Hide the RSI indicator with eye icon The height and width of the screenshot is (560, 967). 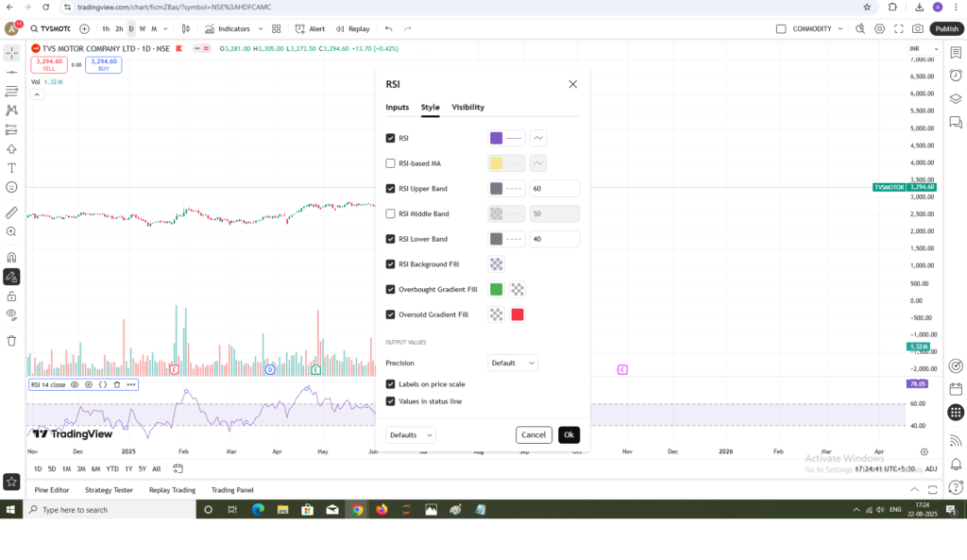click(75, 385)
